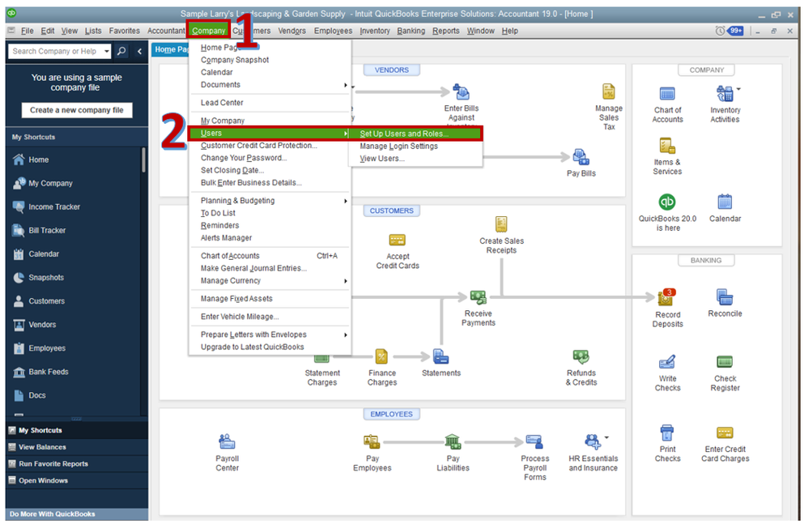Click the Refunds & Credits icon

(x=581, y=356)
